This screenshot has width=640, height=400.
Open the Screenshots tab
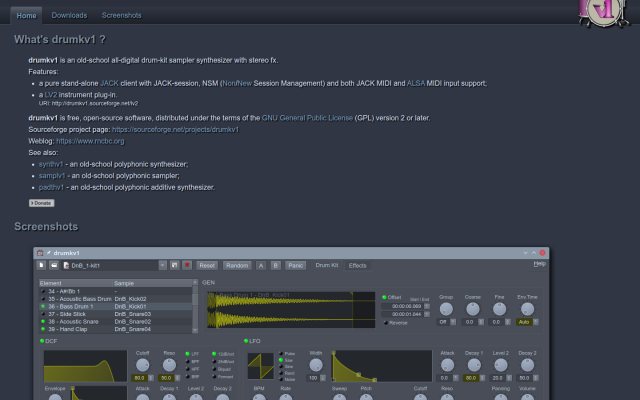[x=121, y=16]
